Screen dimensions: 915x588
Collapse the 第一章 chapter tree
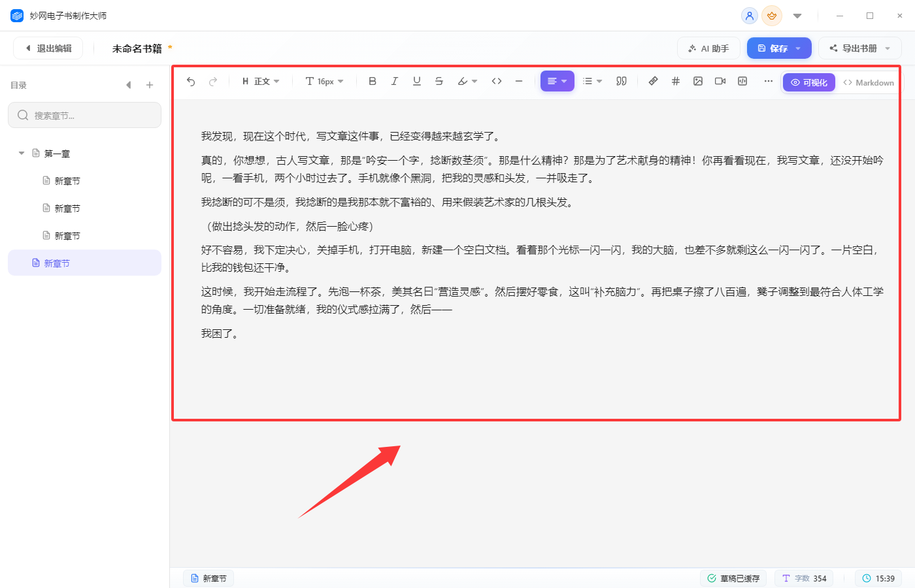[22, 154]
